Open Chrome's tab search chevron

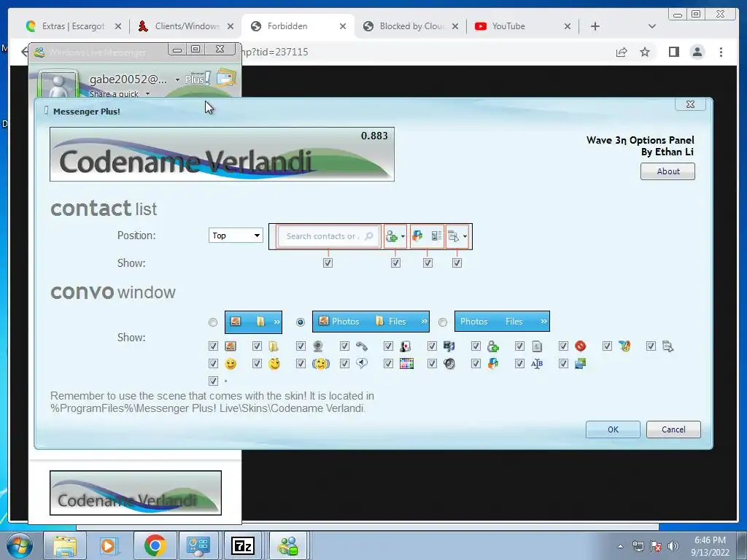(651, 26)
